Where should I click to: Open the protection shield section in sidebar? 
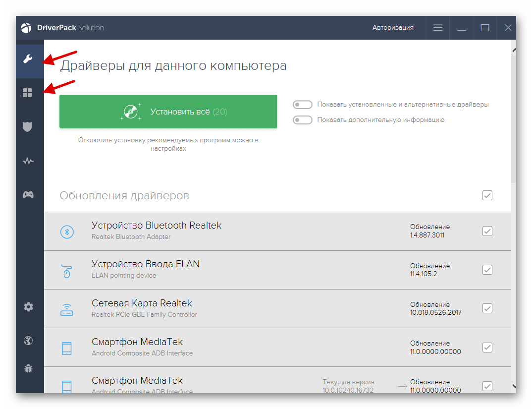click(27, 127)
